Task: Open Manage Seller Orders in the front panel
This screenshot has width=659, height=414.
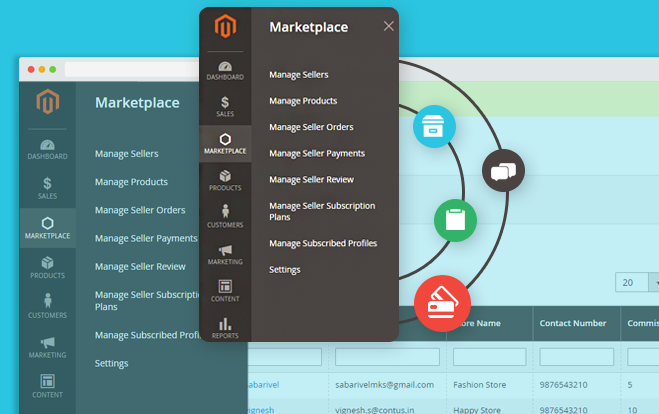Action: [311, 127]
